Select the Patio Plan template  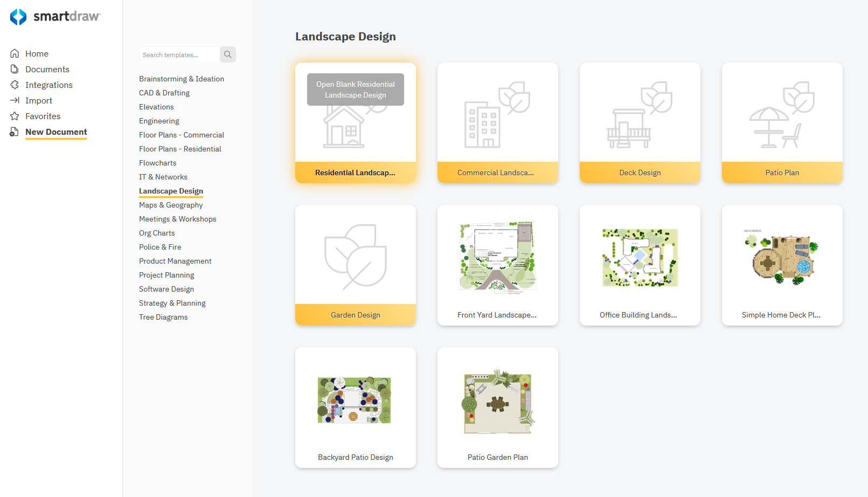click(782, 123)
